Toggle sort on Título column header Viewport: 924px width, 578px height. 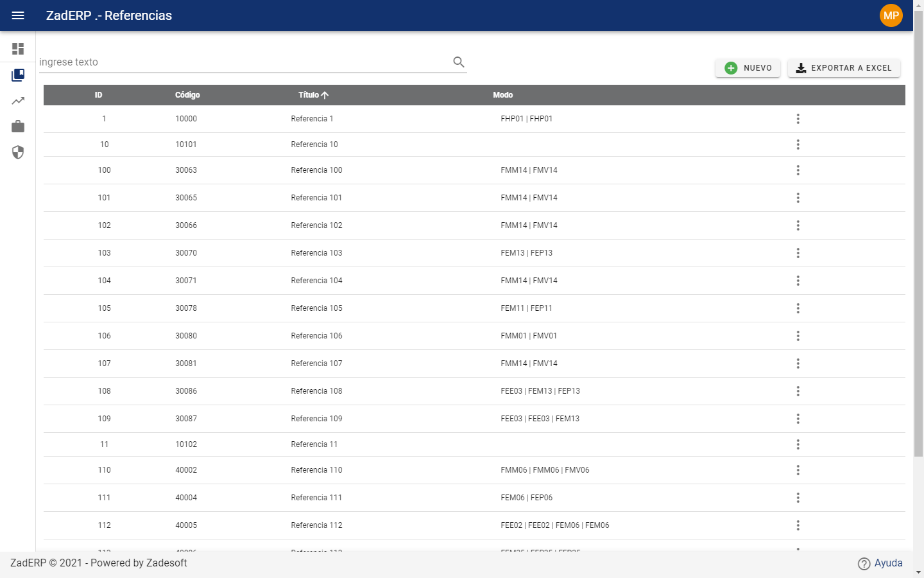point(313,95)
